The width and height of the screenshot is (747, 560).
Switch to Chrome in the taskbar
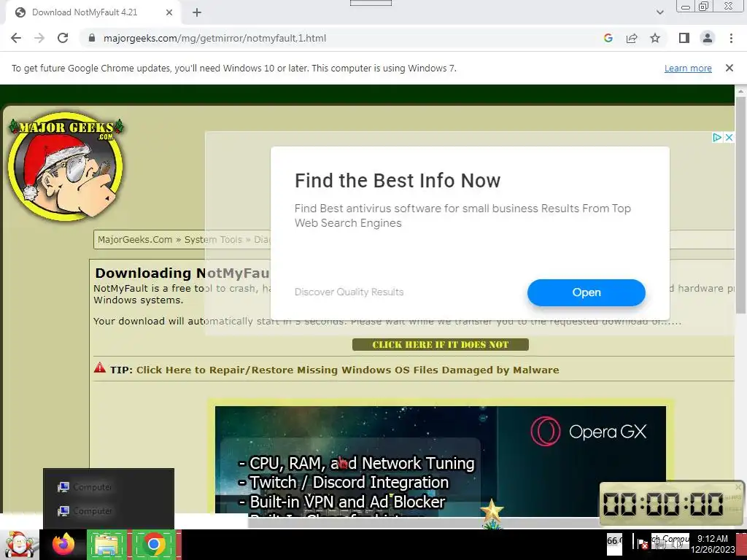tap(154, 544)
